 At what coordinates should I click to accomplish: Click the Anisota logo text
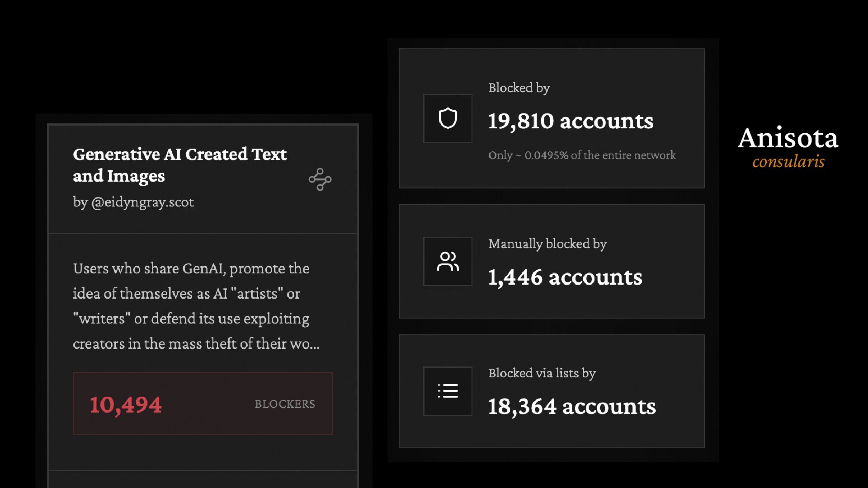point(788,138)
